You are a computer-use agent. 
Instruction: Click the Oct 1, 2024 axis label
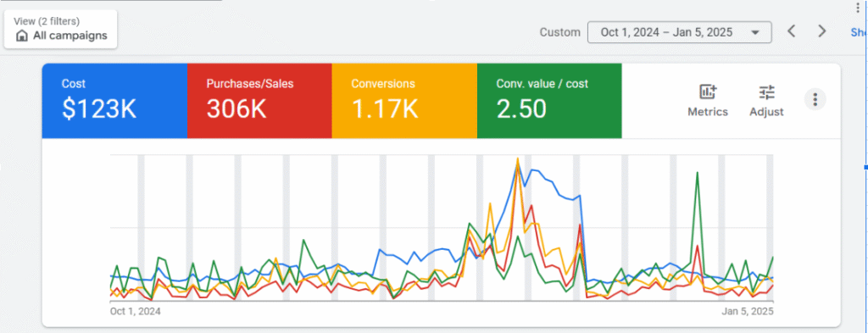click(136, 312)
